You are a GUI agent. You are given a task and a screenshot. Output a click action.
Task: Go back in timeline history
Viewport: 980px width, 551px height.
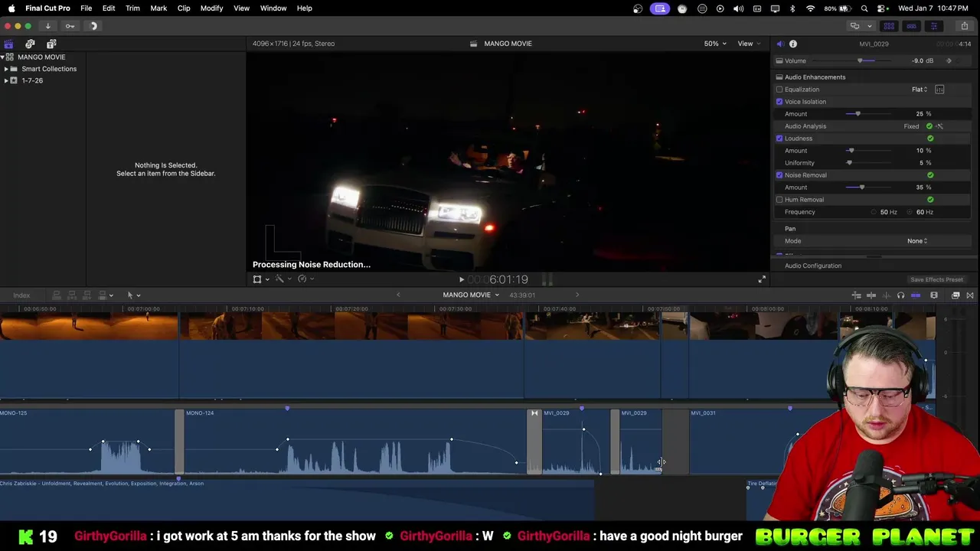398,295
